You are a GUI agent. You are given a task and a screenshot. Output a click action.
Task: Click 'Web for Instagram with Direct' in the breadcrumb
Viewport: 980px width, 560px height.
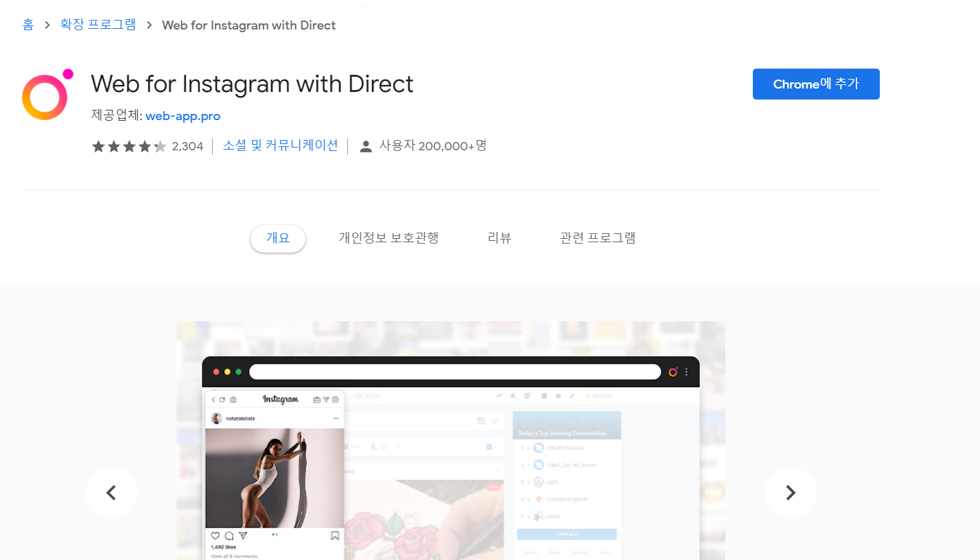coord(248,25)
